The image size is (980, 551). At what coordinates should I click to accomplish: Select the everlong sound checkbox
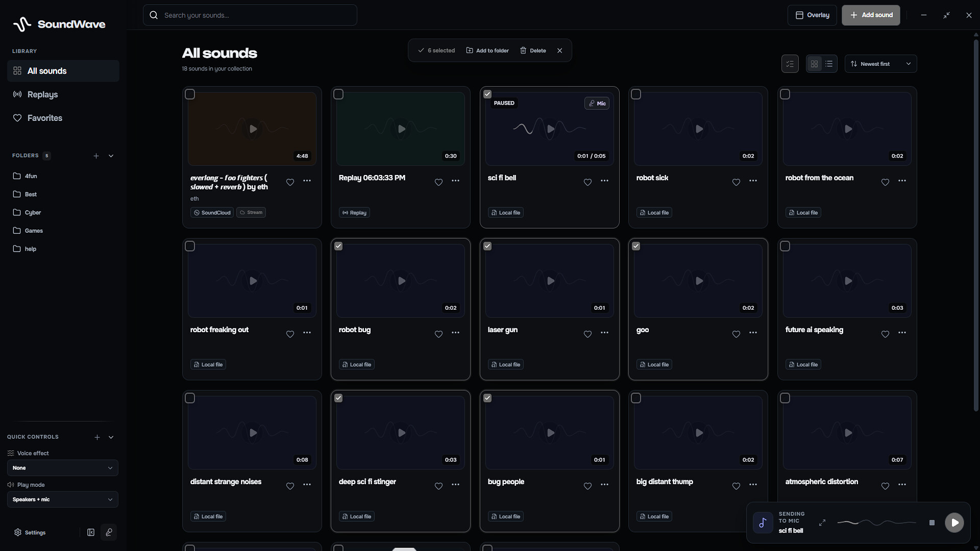point(190,94)
